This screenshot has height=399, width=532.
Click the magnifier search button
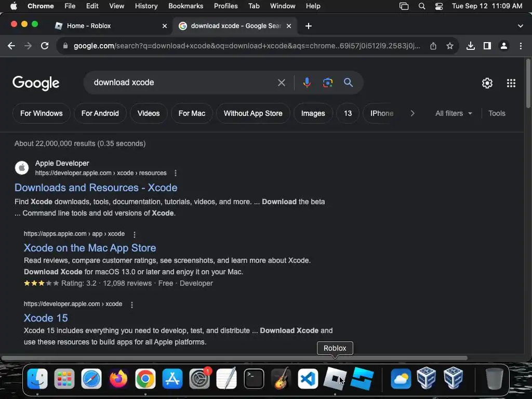[348, 83]
